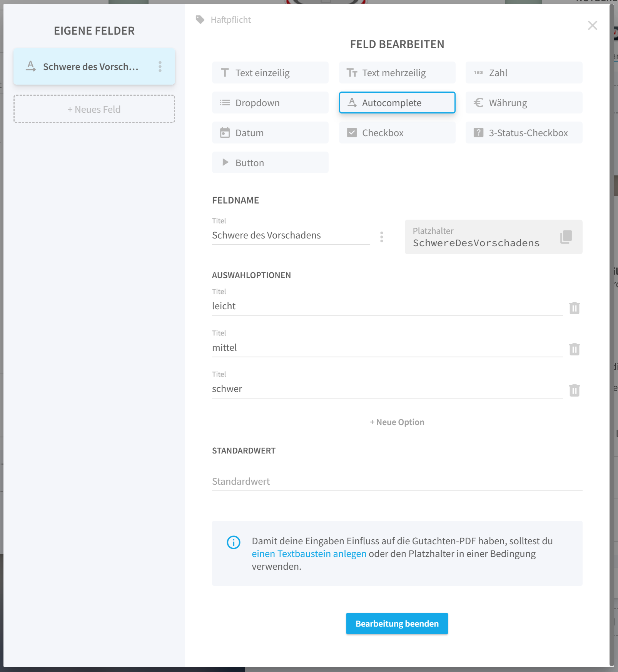Select the Checkbox field type
Screen dimensions: 618x672
tap(397, 133)
